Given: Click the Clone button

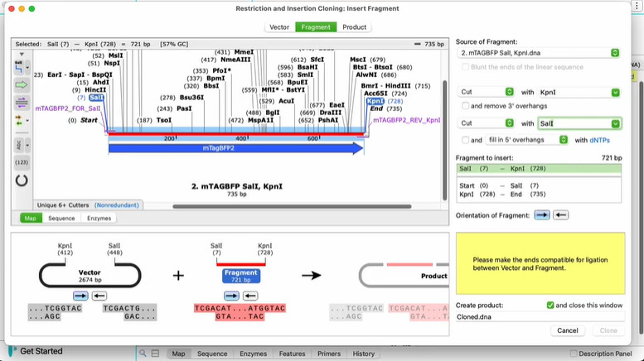Looking at the screenshot, I should coord(608,330).
